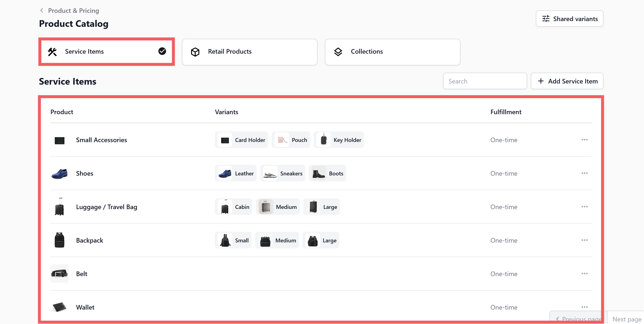Open the Luggage / Travel Bag product thumbnail
Image resolution: width=644 pixels, height=324 pixels.
click(x=60, y=207)
